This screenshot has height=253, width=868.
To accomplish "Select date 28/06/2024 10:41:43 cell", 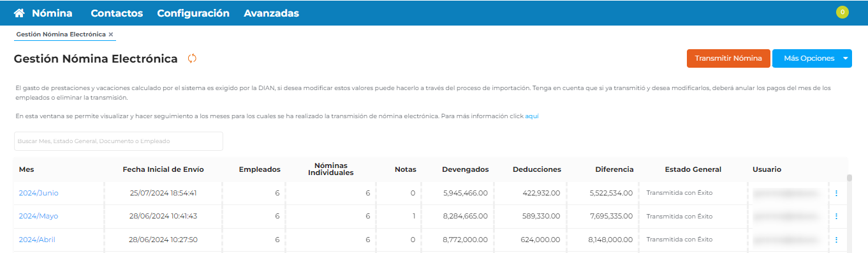I will click(x=163, y=217).
